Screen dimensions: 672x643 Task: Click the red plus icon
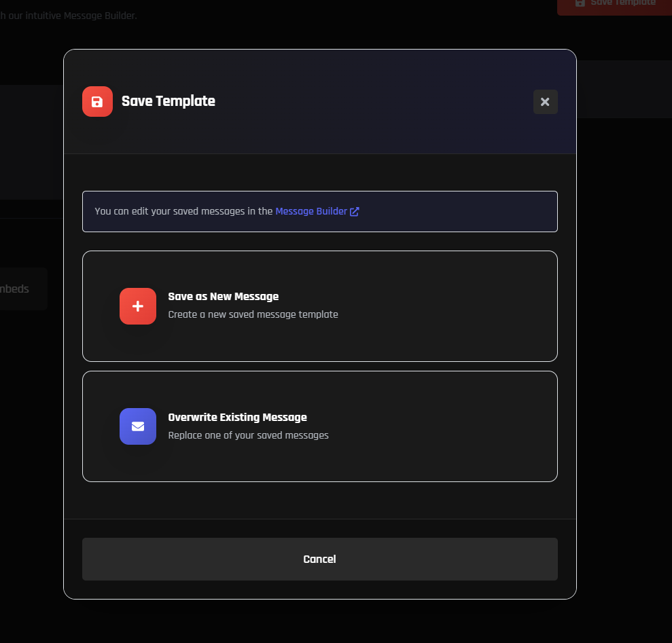click(x=138, y=306)
